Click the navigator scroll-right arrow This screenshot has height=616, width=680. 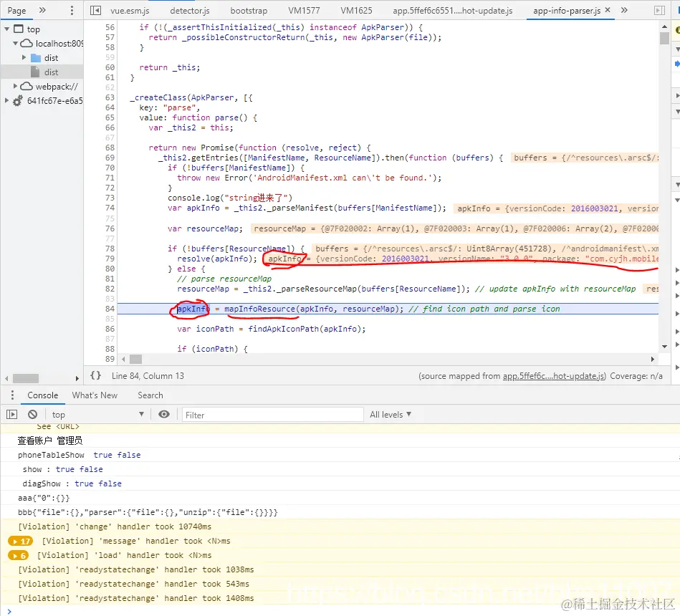(77, 378)
